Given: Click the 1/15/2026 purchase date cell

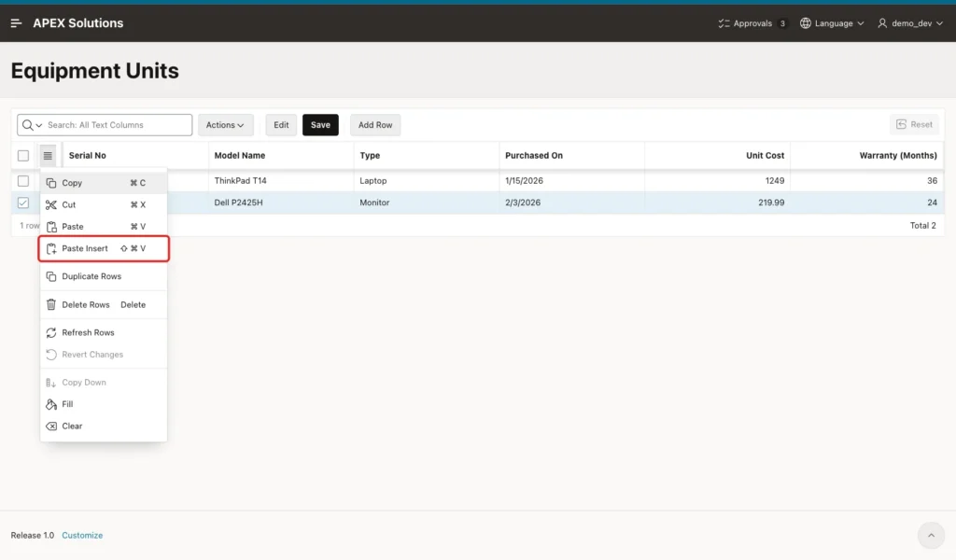Looking at the screenshot, I should 572,181.
